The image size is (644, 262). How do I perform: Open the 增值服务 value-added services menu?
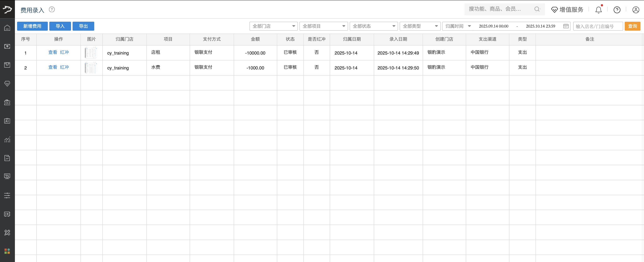tap(567, 9)
